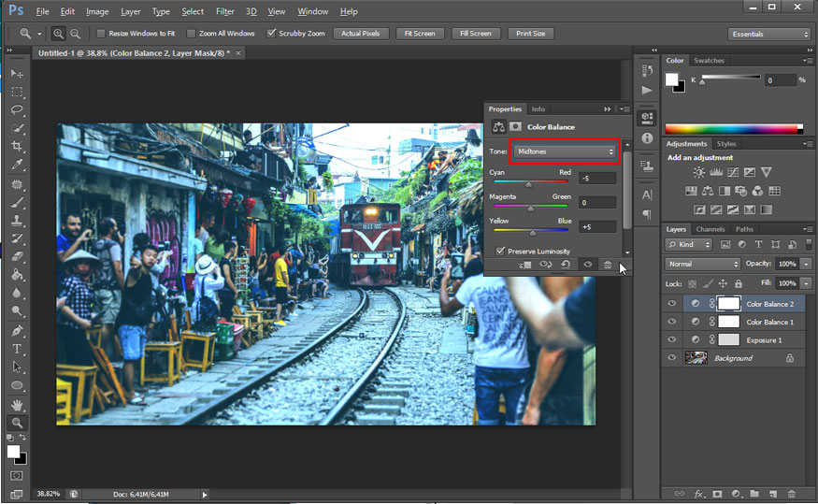
Task: Select the Crop tool
Action: [17, 147]
